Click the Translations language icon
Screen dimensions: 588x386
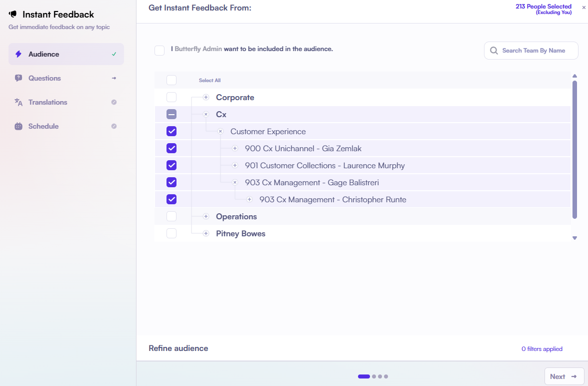pos(18,102)
